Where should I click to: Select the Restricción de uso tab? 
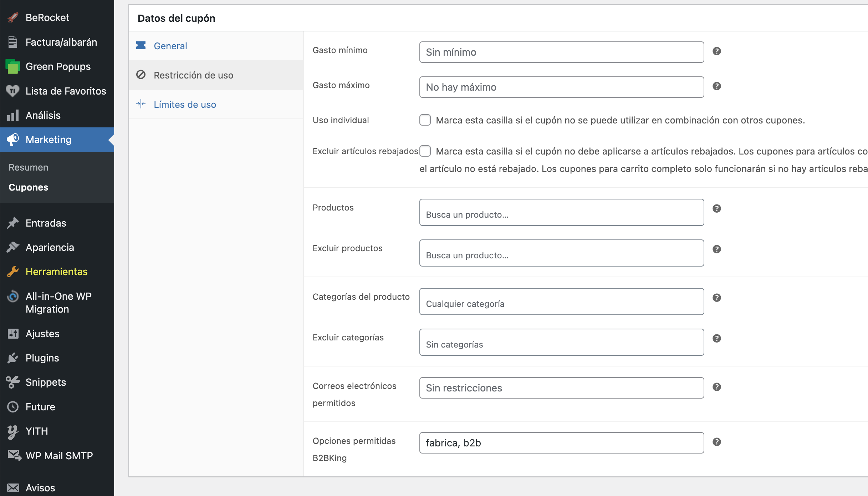216,75
